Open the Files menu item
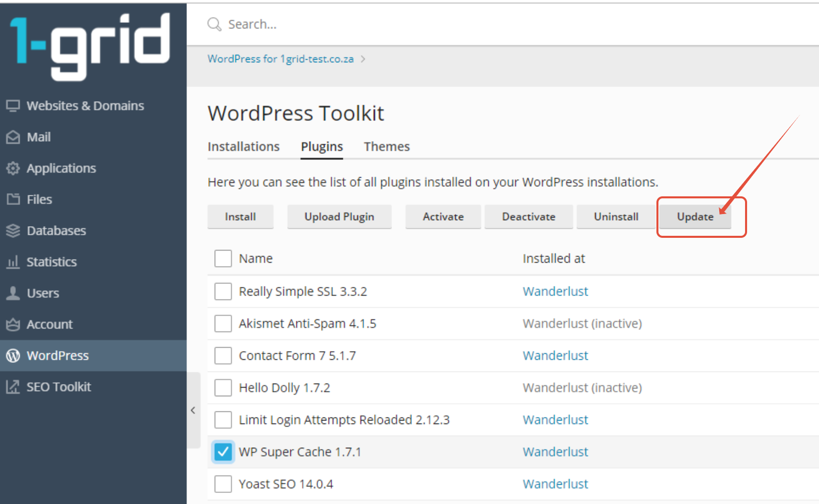819x504 pixels. coord(93,199)
